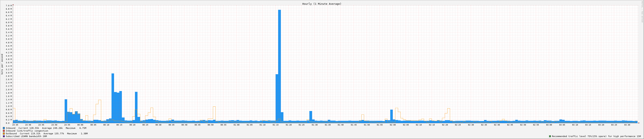
Task: Click the green Recommended traffic level marker
Action: tap(550, 136)
